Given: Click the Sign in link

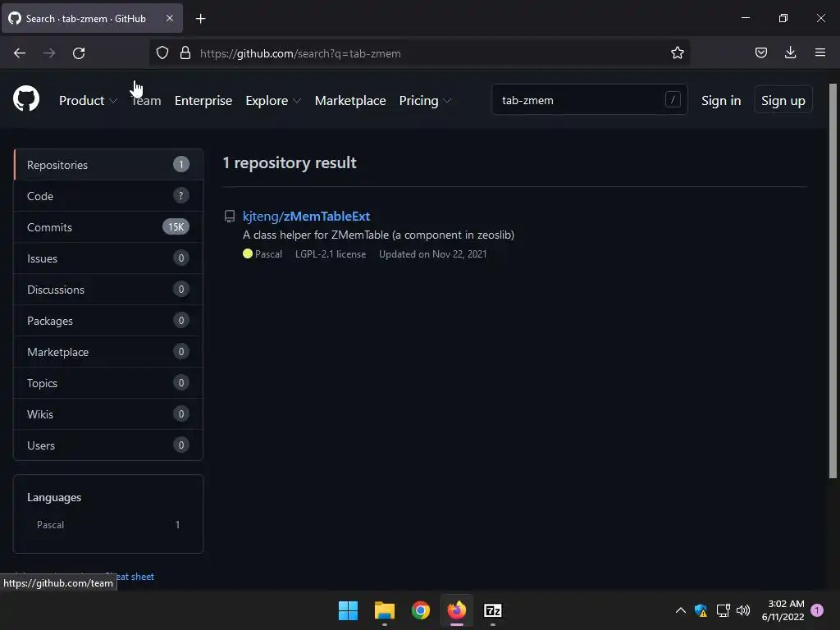Looking at the screenshot, I should pyautogui.click(x=721, y=100).
